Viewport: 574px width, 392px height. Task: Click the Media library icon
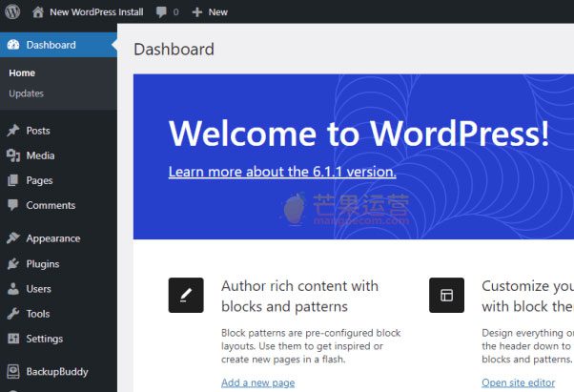tap(13, 155)
